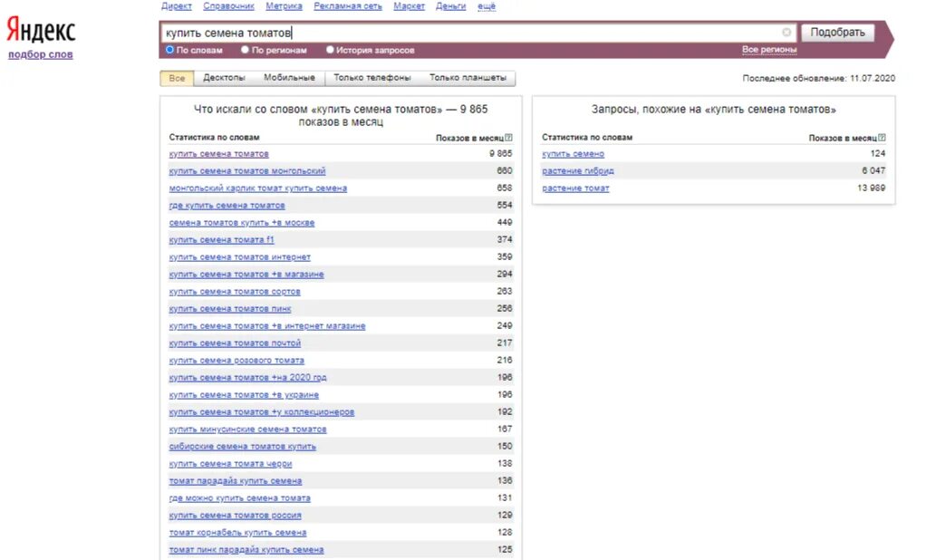Select the История запросов radio button
Screen dimensions: 926x560
pyautogui.click(x=330, y=50)
